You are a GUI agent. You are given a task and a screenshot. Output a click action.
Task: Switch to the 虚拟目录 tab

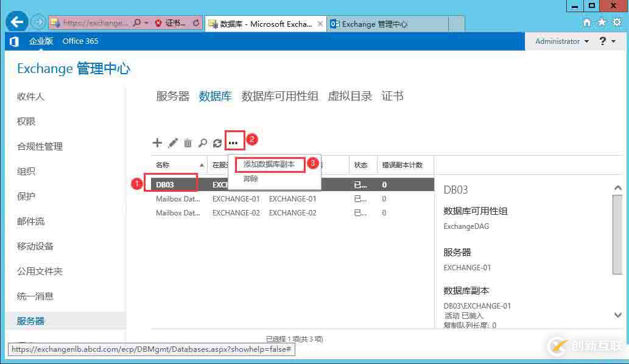(350, 96)
